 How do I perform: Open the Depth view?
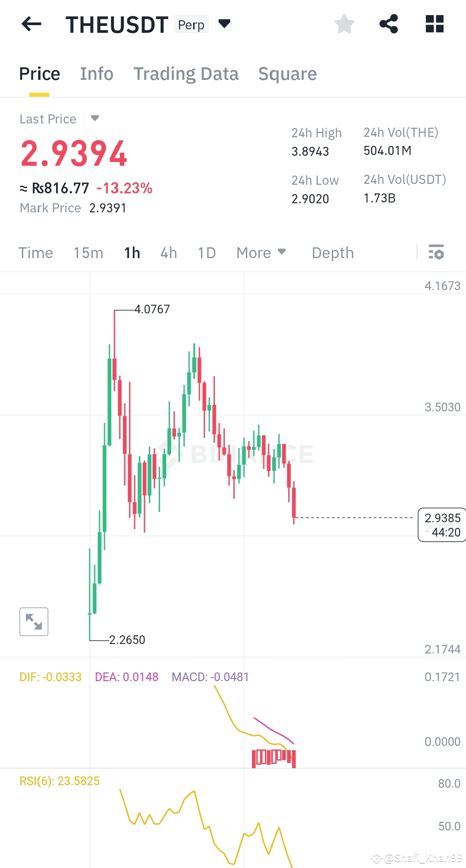pos(332,253)
